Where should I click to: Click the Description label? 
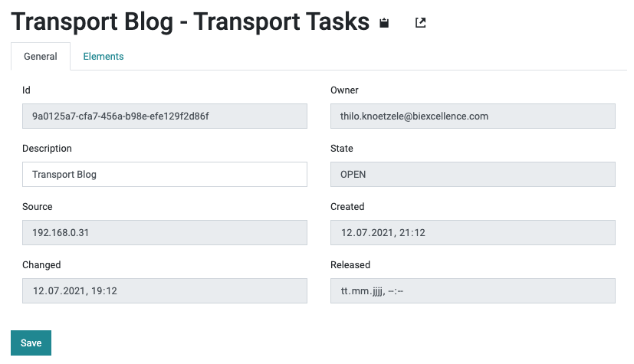click(47, 149)
